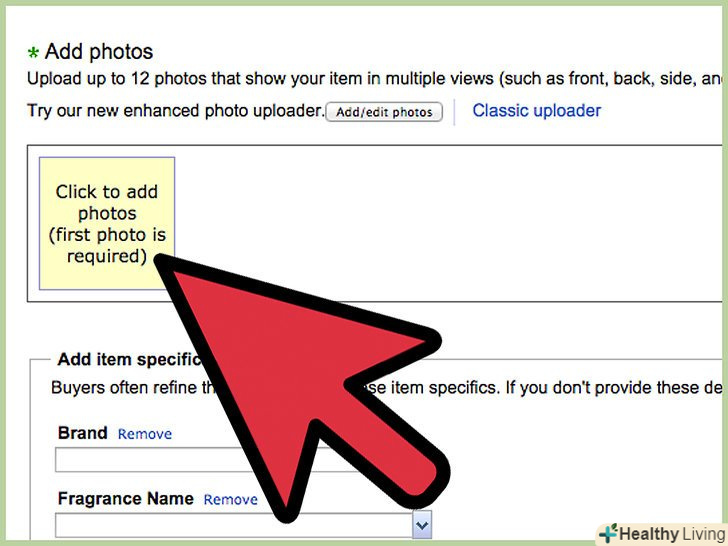Remove the Fragrance Name item specific
The width and height of the screenshot is (728, 546).
point(230,499)
